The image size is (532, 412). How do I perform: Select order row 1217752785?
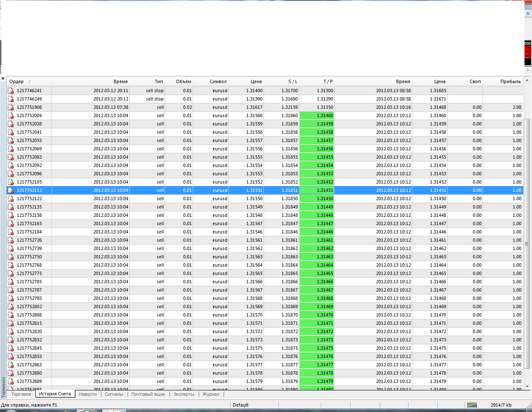(265, 282)
